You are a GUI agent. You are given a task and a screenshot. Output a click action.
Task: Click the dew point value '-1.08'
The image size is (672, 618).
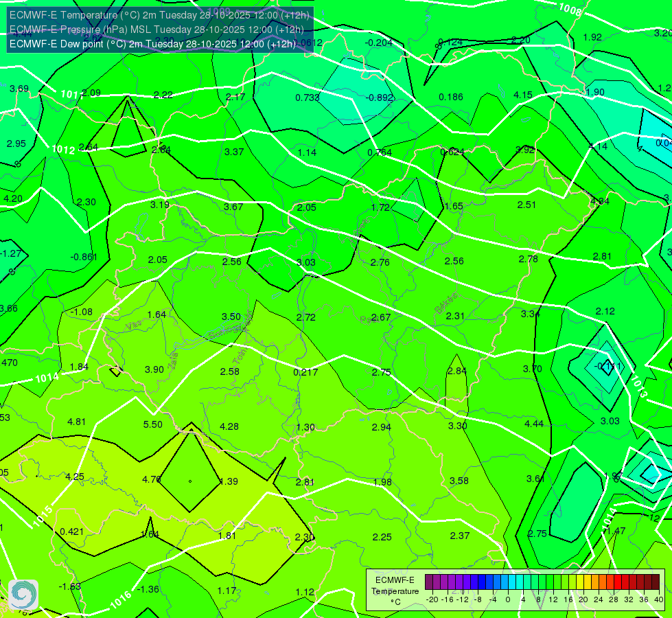[81, 312]
